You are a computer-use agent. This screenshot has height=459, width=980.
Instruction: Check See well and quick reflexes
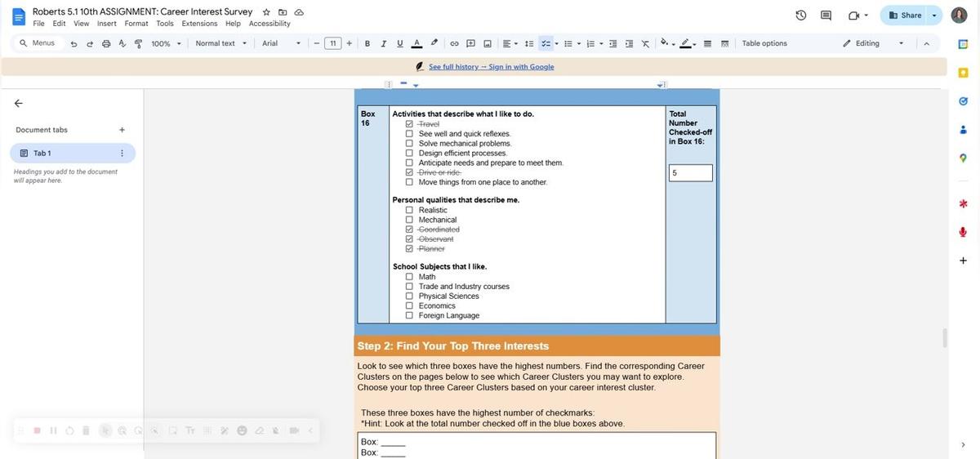pyautogui.click(x=409, y=134)
